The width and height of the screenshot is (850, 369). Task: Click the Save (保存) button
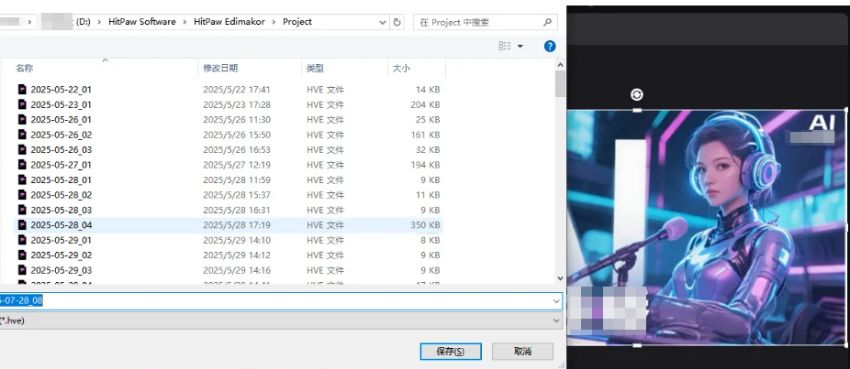point(450,351)
